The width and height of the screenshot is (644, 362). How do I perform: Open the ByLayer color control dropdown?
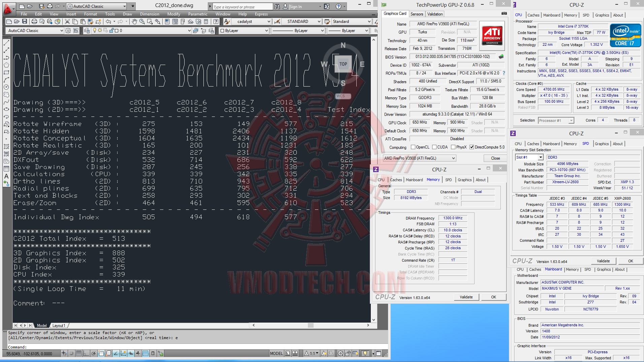[266, 31]
